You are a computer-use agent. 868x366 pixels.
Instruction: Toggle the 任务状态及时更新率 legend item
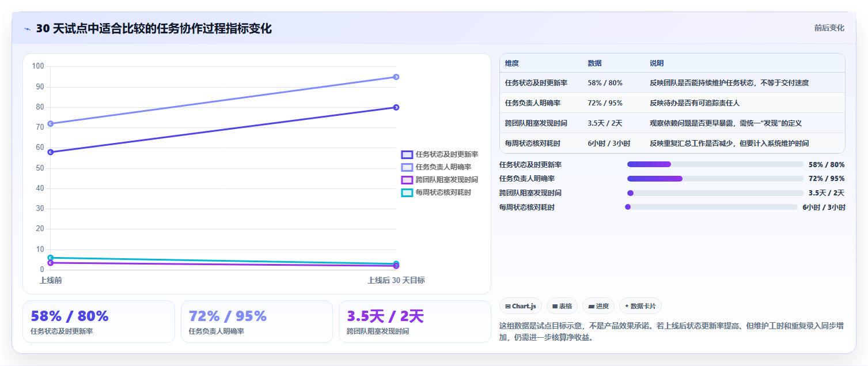[x=439, y=154]
